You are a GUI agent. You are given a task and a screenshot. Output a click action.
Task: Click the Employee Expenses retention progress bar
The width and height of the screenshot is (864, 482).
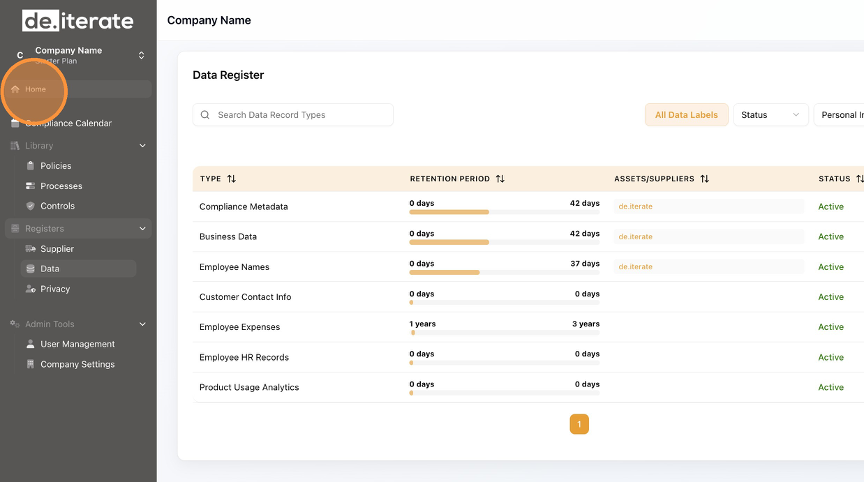504,332
